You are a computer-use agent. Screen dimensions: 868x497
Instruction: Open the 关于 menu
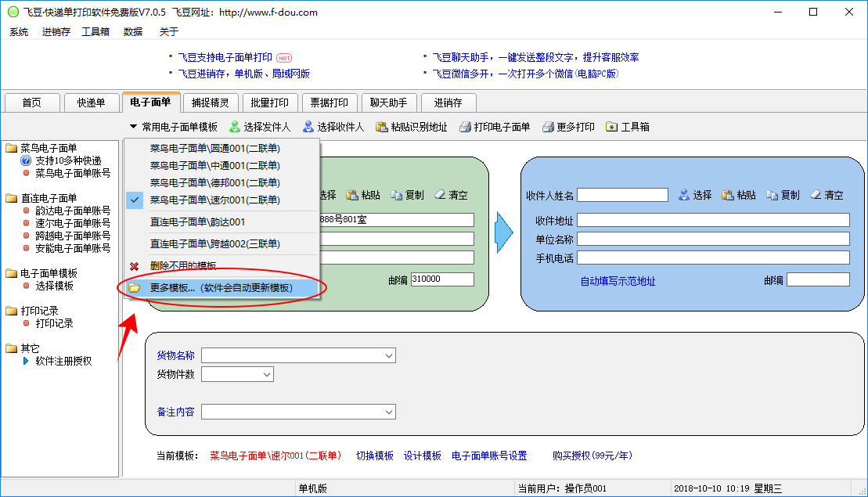(169, 31)
